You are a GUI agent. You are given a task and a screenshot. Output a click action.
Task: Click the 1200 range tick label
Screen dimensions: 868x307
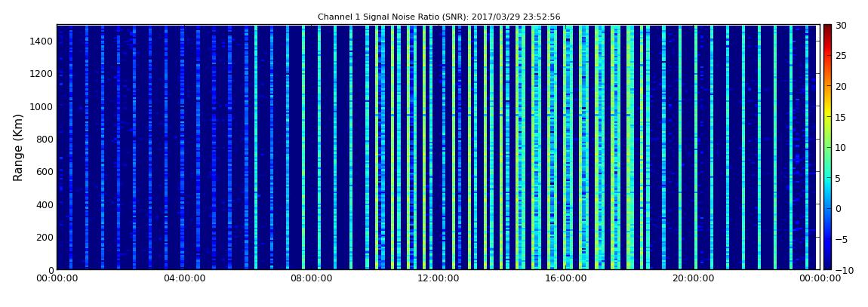[43, 74]
